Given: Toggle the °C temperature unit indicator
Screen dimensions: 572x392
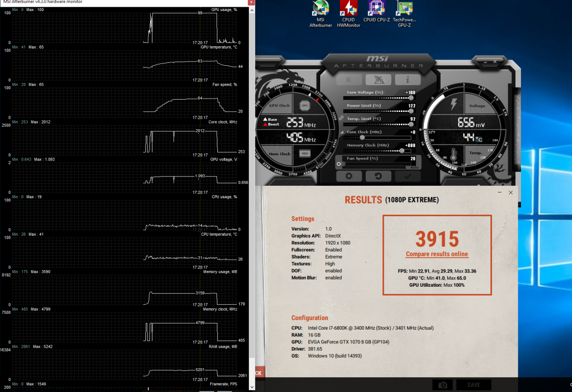Looking at the screenshot, I should pos(479,140).
